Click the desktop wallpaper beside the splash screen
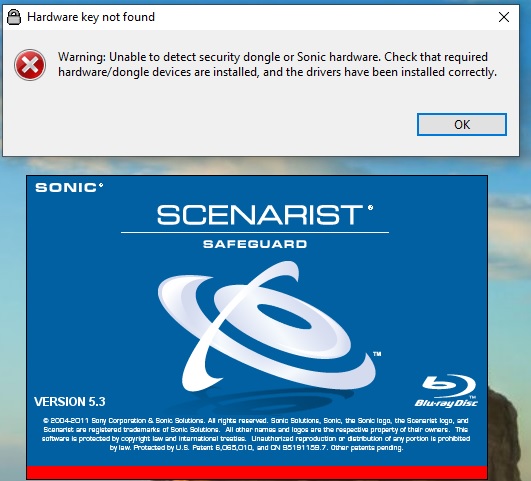 pos(509,271)
